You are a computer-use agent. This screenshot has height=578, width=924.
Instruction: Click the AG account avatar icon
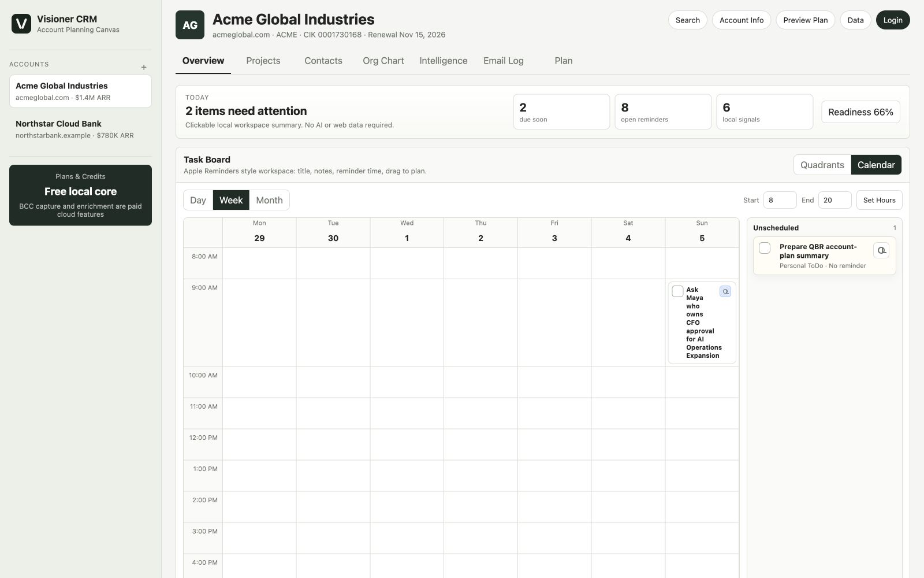(190, 25)
